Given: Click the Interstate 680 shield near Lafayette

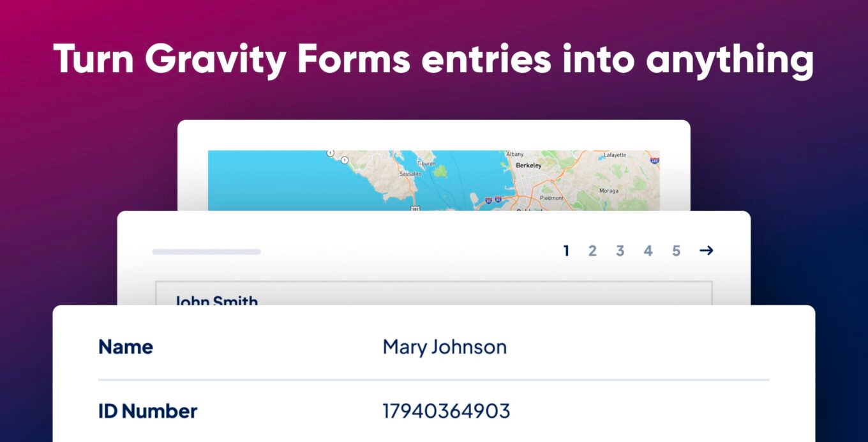Looking at the screenshot, I should [654, 162].
